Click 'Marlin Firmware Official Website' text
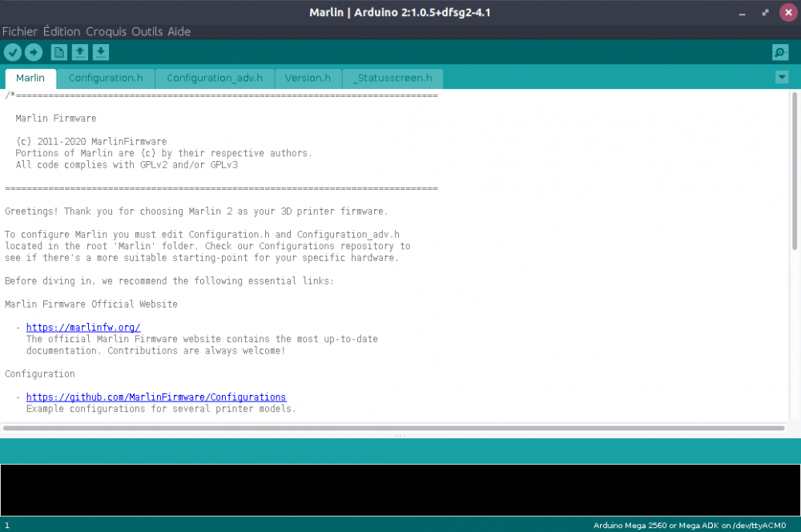This screenshot has width=801, height=532. click(91, 304)
